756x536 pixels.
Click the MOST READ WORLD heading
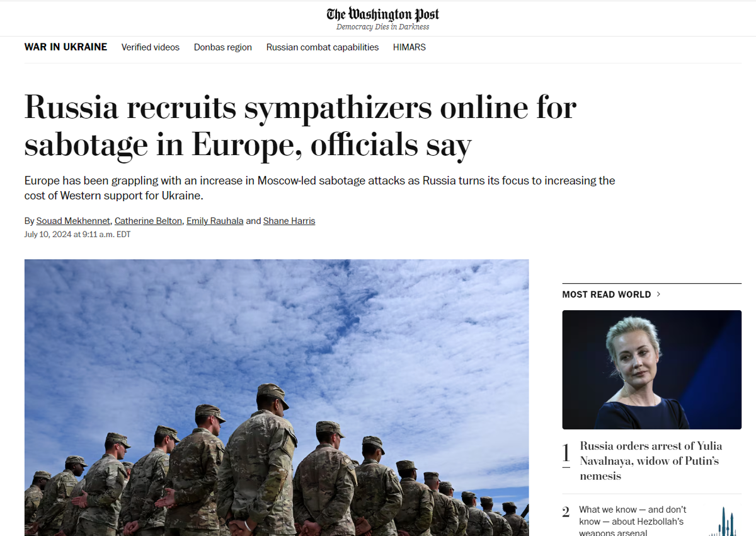click(x=607, y=294)
